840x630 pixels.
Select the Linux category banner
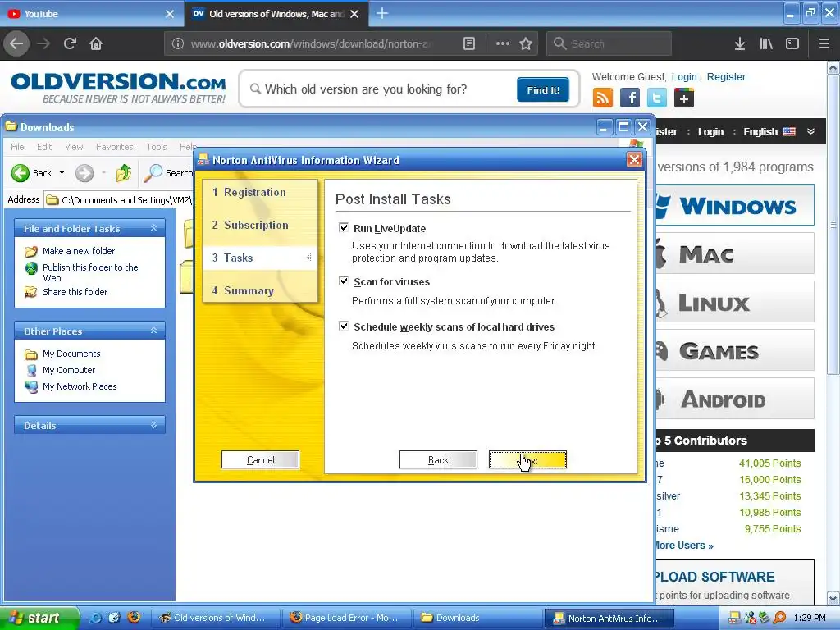click(735, 302)
